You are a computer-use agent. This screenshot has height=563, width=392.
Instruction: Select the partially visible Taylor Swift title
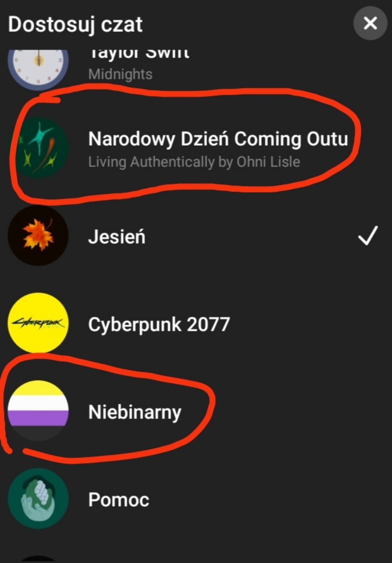[139, 54]
